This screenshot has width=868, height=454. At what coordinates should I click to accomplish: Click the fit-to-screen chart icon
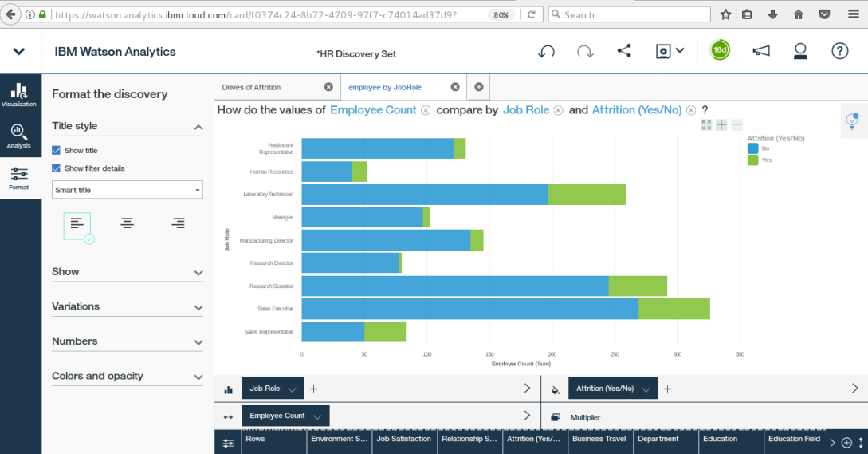tap(706, 125)
